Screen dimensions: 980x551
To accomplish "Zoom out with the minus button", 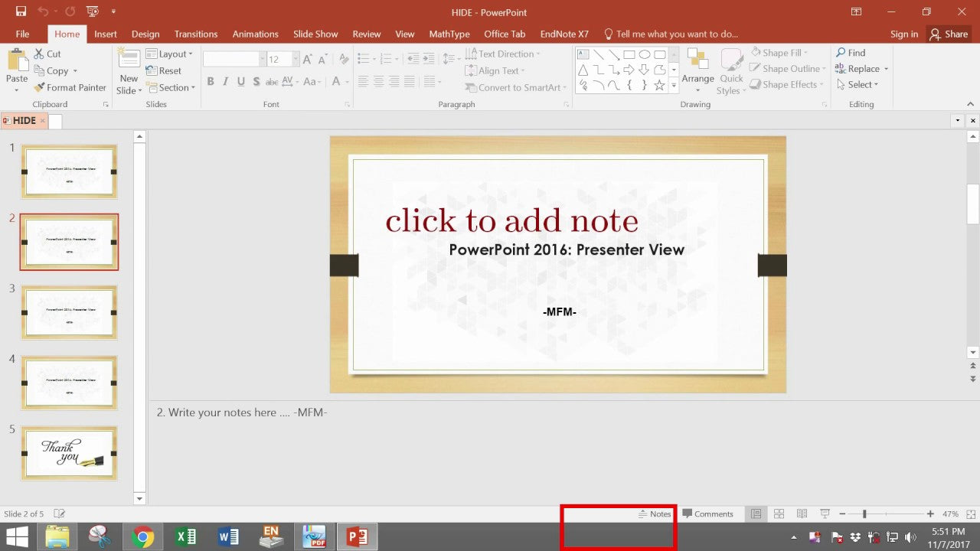I will [842, 514].
